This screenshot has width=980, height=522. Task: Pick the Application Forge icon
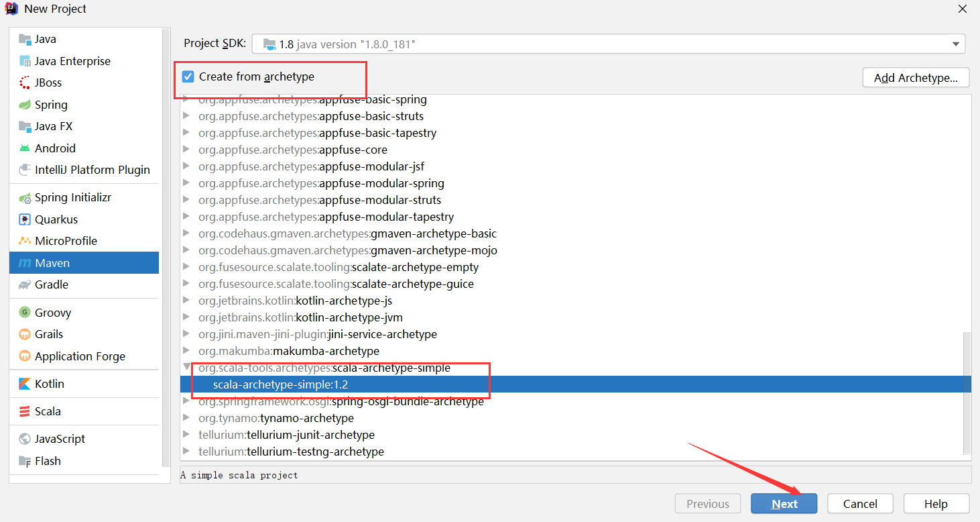click(x=25, y=356)
